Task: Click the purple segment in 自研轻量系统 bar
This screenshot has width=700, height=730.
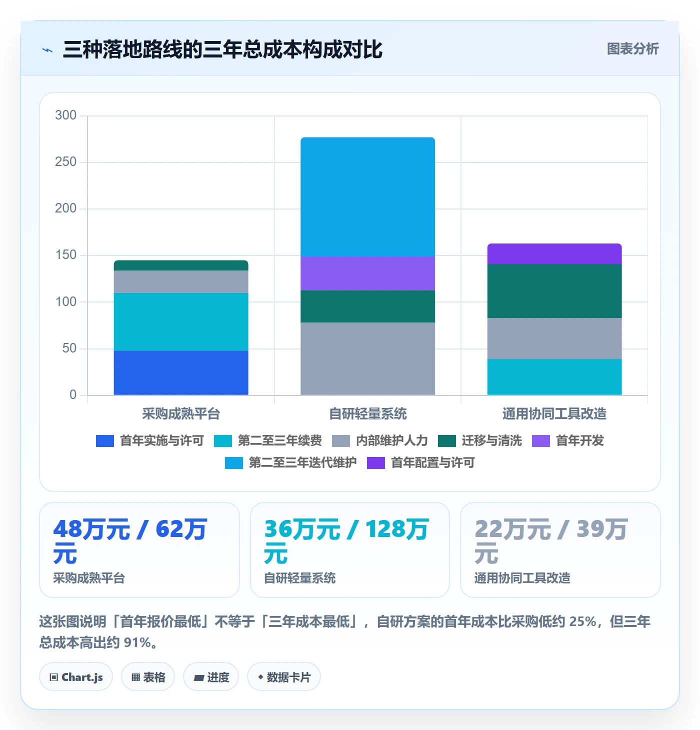Action: click(x=367, y=273)
